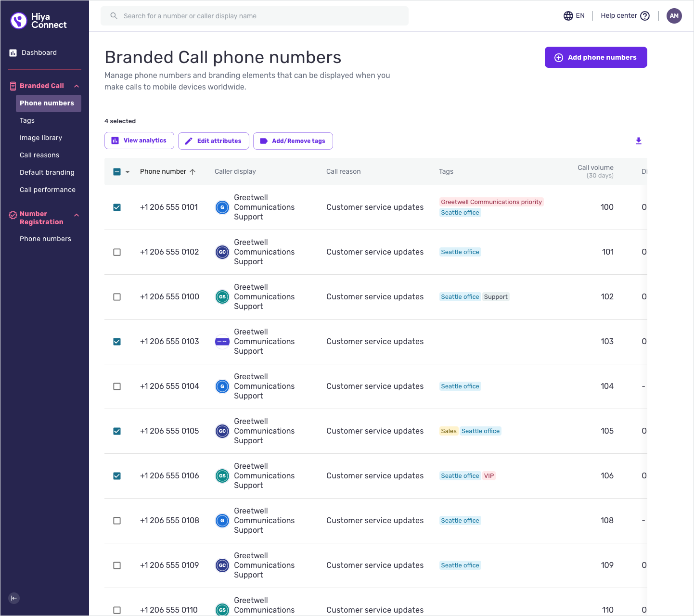Collapse the sidebar using arrow icon
Image resolution: width=694 pixels, height=616 pixels.
[14, 598]
